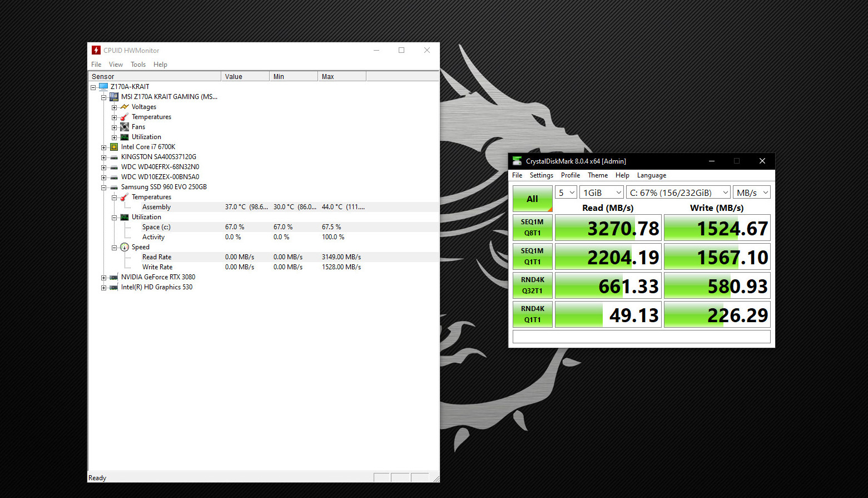The height and width of the screenshot is (498, 868).
Task: Click the WDC WD40EFRX drive icon
Action: pyautogui.click(x=114, y=167)
